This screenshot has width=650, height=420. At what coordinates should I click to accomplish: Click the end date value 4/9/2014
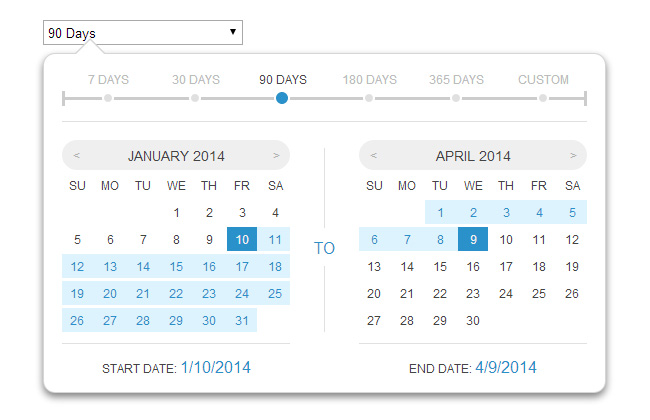coord(505,369)
